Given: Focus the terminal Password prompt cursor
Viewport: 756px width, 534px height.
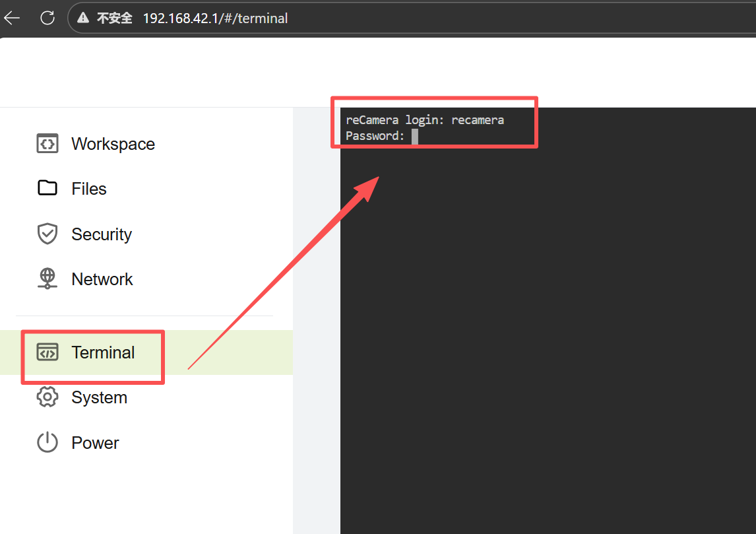Looking at the screenshot, I should click(x=415, y=136).
